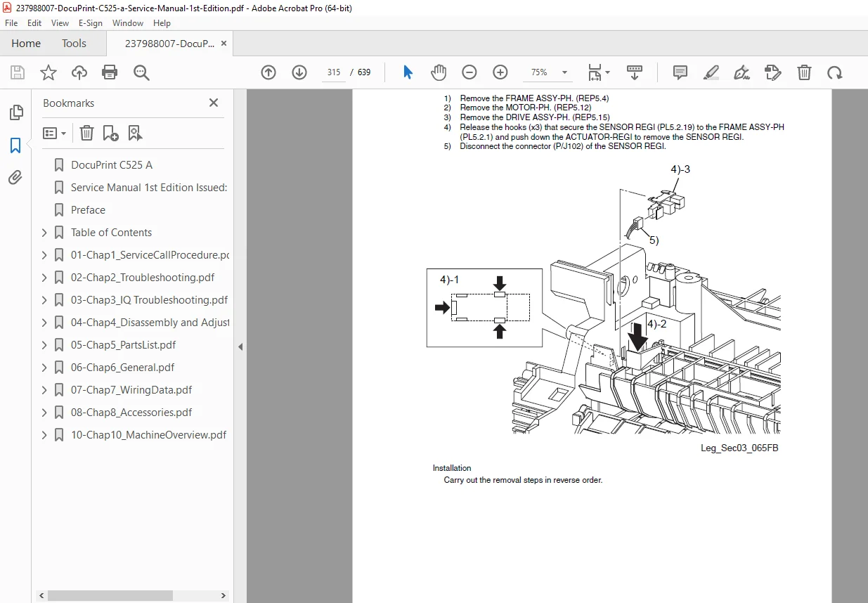Open the Preface bookmark
The height and width of the screenshot is (603, 868).
click(88, 210)
